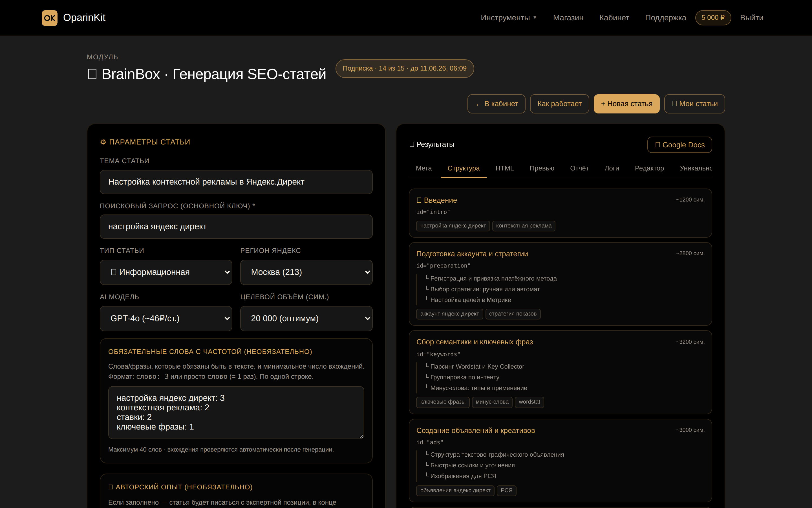This screenshot has height=508, width=812.
Task: Click the ~1200 сим. length label
Action: coord(690,200)
